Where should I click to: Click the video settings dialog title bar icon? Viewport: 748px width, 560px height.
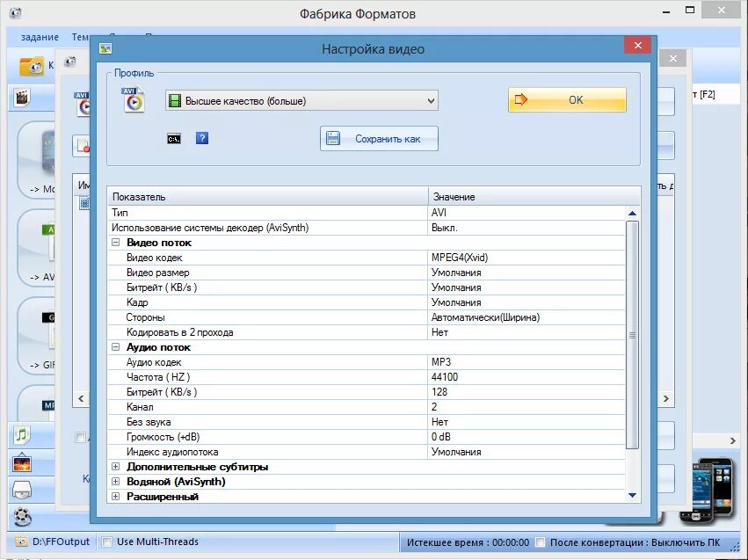coord(105,48)
